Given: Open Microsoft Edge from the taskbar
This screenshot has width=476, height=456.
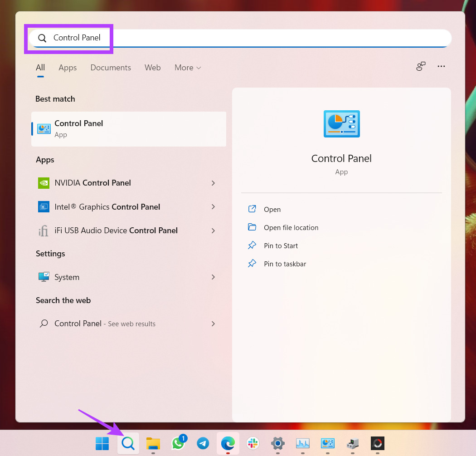Looking at the screenshot, I should 228,443.
